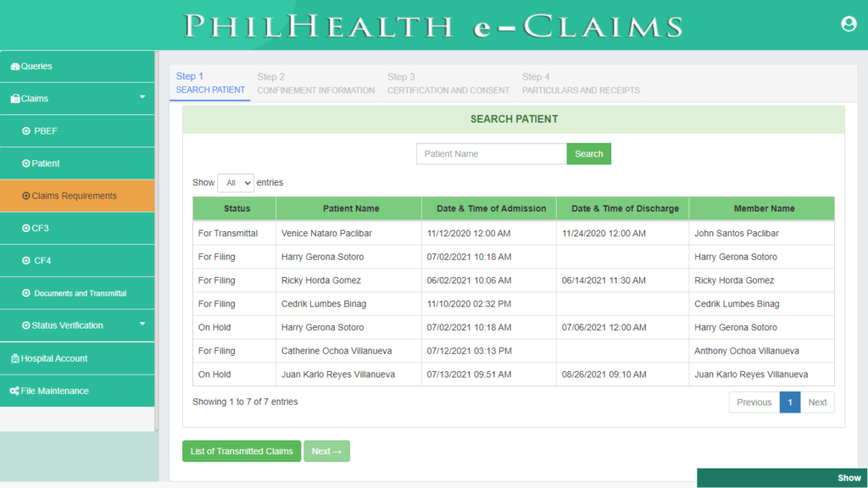
Task: Click the Patient Name search field
Action: click(491, 153)
